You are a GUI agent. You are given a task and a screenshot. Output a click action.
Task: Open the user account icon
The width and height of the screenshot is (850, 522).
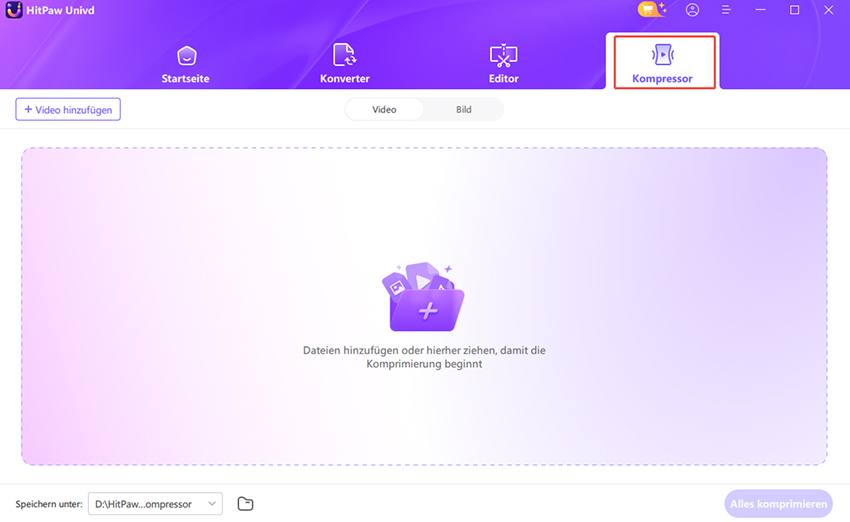(692, 10)
